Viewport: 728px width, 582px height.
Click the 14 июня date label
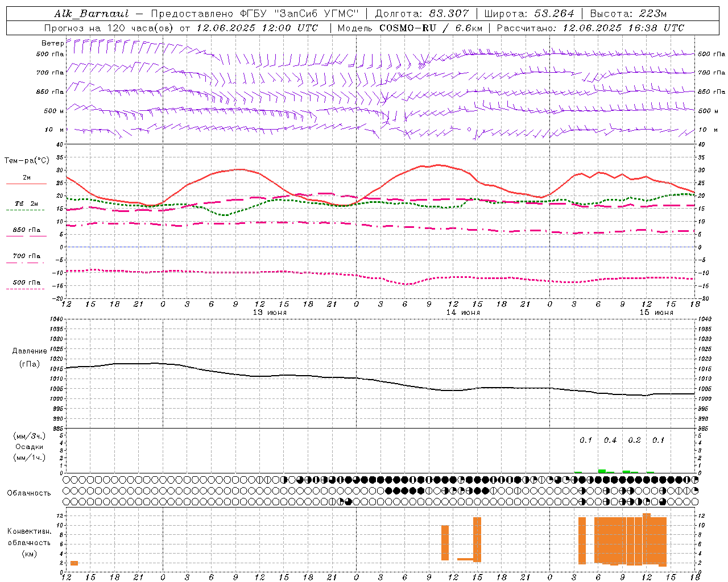[463, 313]
